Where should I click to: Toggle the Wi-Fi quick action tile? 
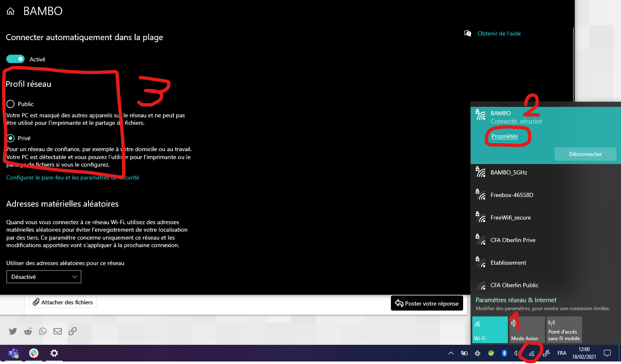pos(490,330)
